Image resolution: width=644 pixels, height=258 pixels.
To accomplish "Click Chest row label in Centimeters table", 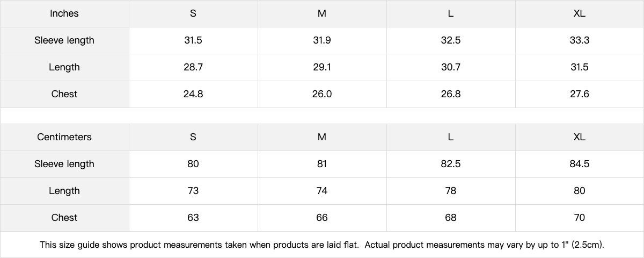I will coord(64,218).
